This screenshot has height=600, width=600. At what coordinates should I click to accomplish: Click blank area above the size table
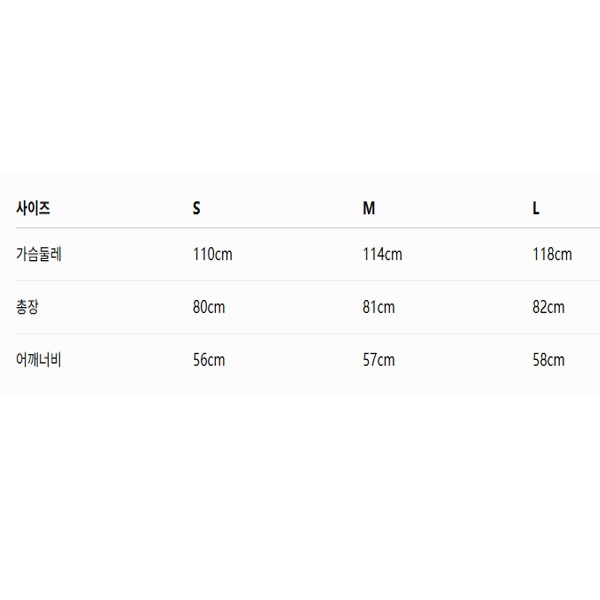(x=300, y=86)
